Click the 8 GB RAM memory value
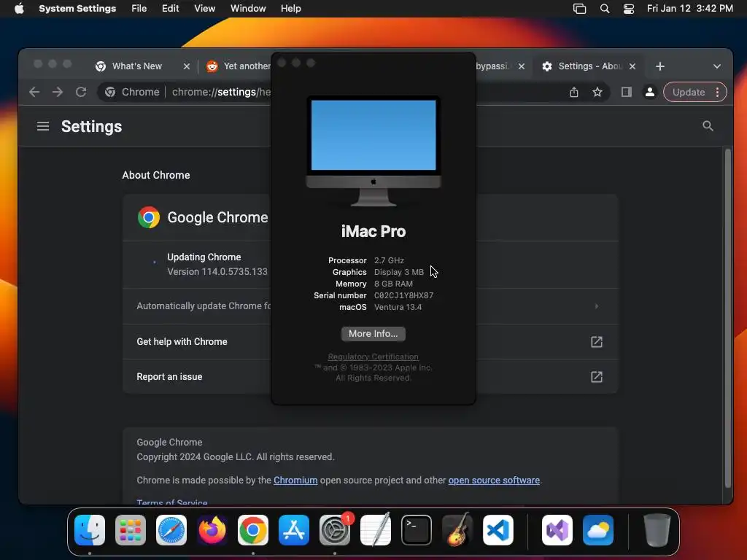The width and height of the screenshot is (747, 560). [393, 284]
